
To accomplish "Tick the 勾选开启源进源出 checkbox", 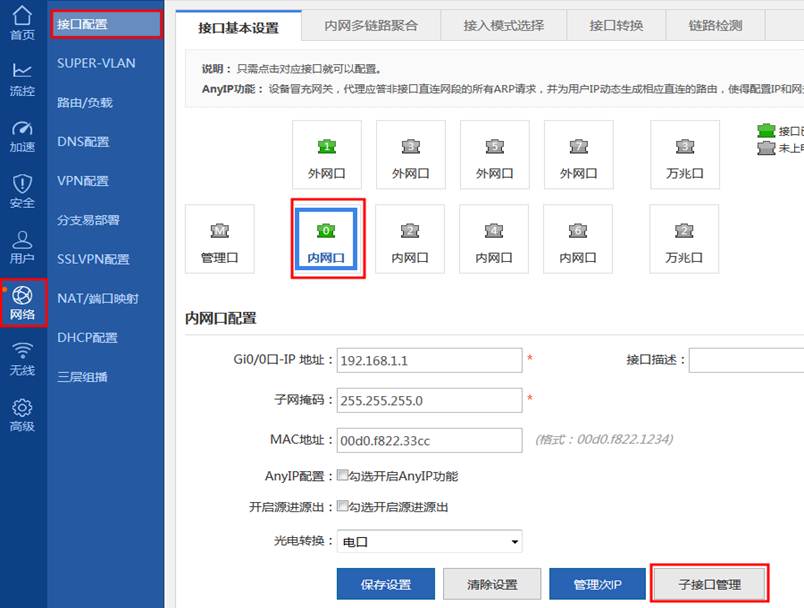I will pyautogui.click(x=343, y=507).
